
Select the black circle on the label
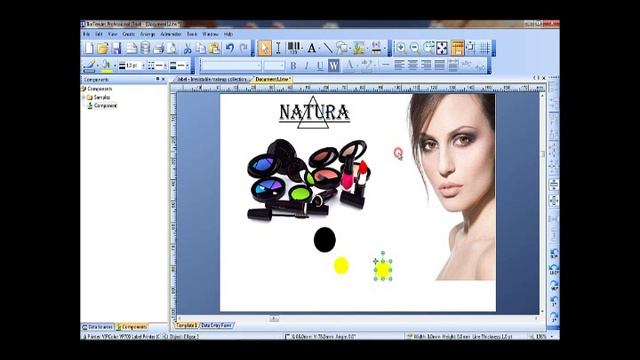tap(324, 240)
